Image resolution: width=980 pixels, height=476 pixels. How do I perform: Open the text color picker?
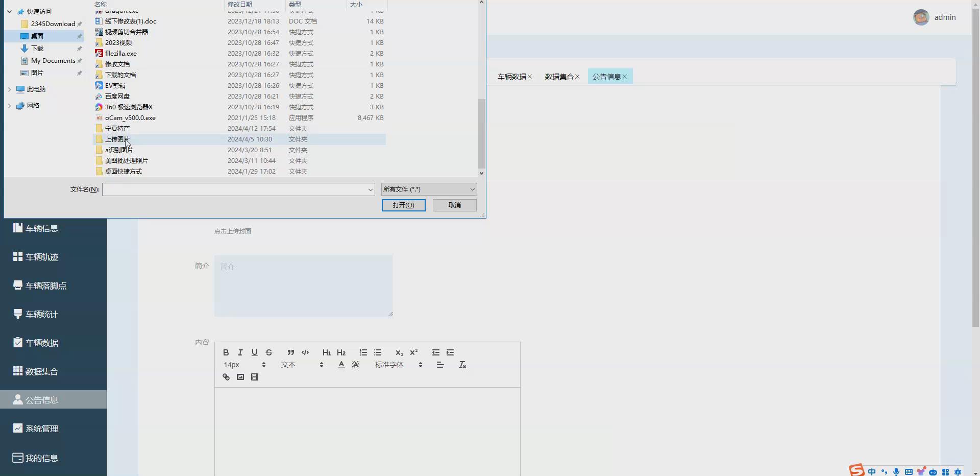coord(341,365)
